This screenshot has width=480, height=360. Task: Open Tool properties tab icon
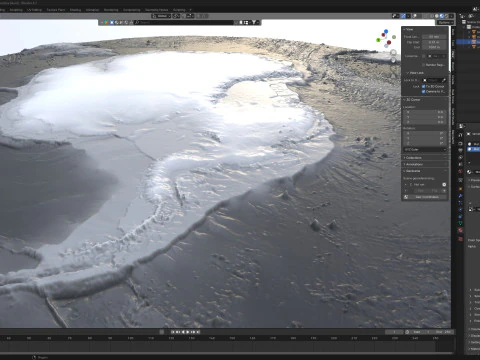pyautogui.click(x=460, y=135)
